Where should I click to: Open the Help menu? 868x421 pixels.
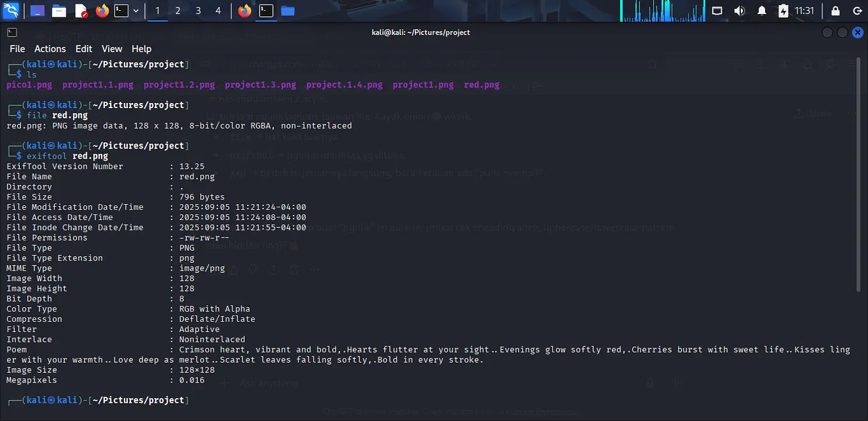point(141,49)
